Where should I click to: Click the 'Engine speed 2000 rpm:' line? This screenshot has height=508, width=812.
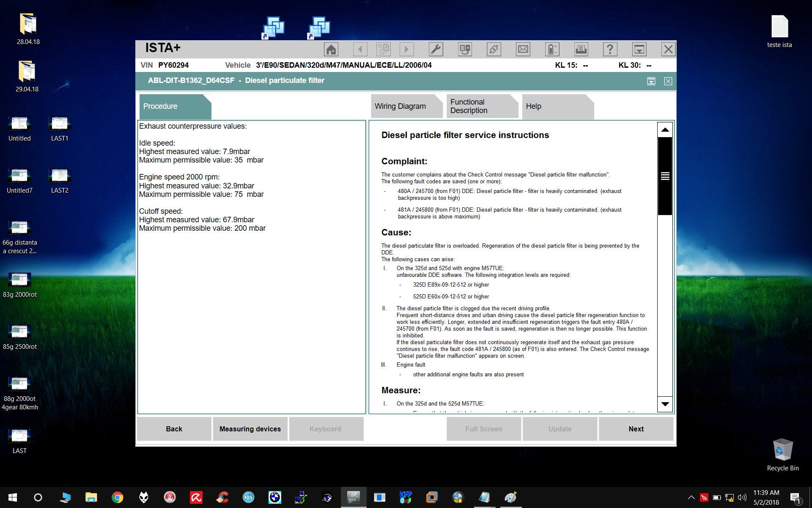coord(179,177)
